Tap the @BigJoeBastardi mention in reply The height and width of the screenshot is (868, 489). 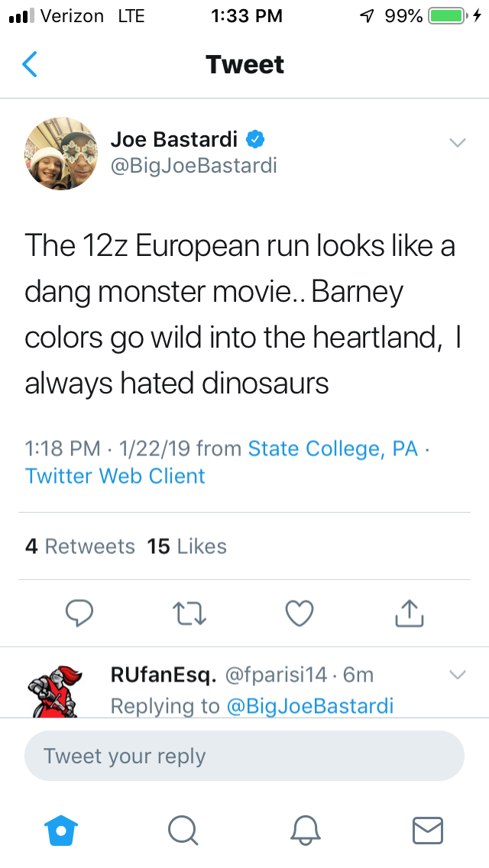click(x=310, y=706)
